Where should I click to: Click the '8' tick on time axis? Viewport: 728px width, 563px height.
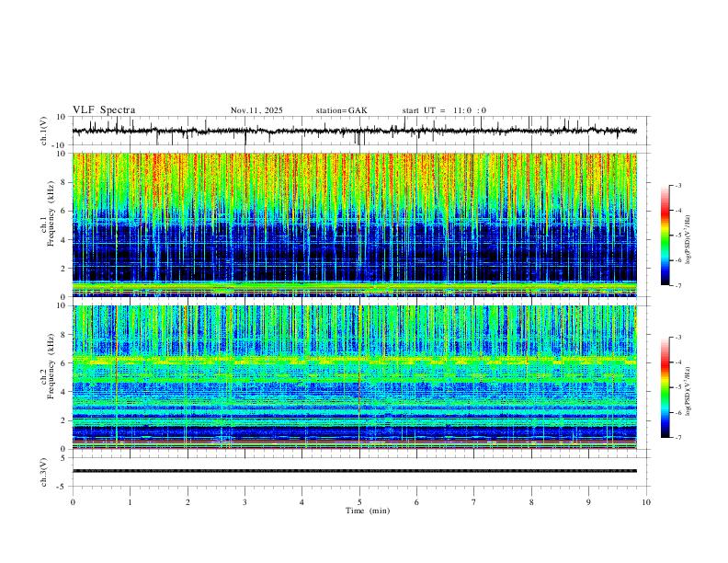coord(531,502)
